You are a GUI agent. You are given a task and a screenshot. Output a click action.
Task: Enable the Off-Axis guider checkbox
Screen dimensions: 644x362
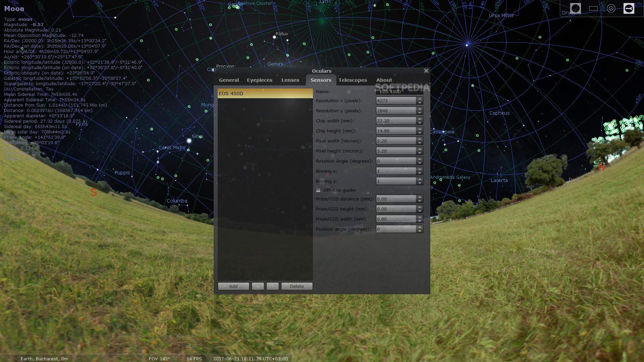(x=318, y=190)
